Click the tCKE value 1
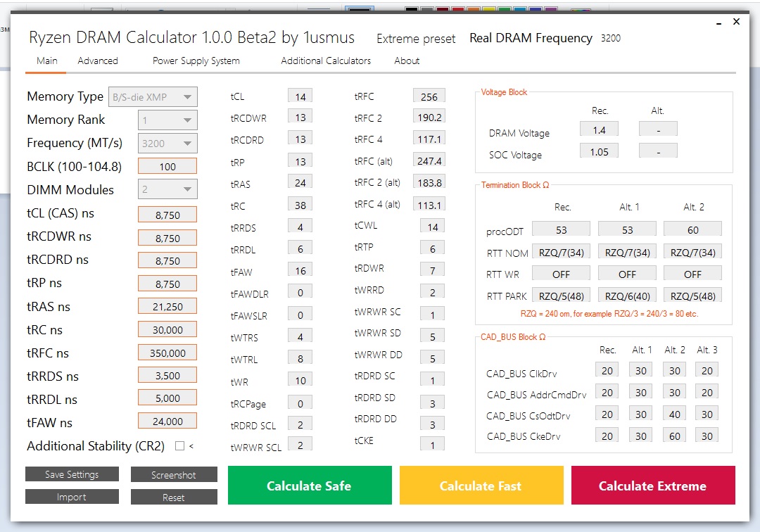 pos(432,445)
